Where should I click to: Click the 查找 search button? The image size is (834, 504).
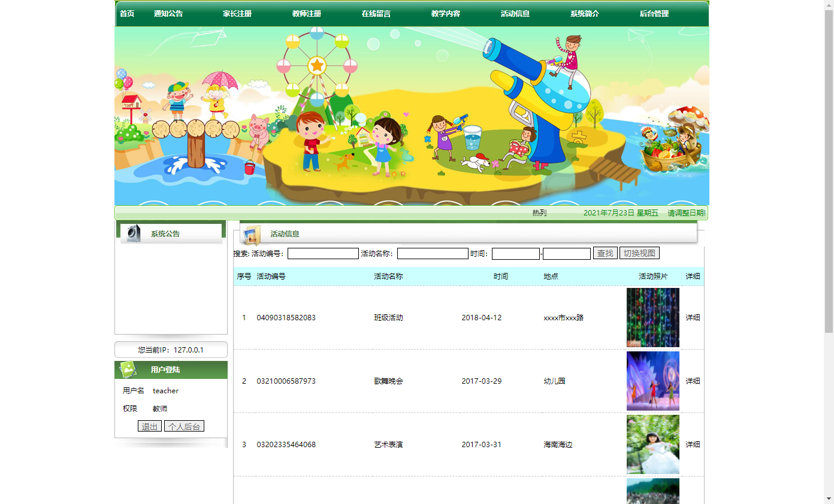tap(605, 253)
